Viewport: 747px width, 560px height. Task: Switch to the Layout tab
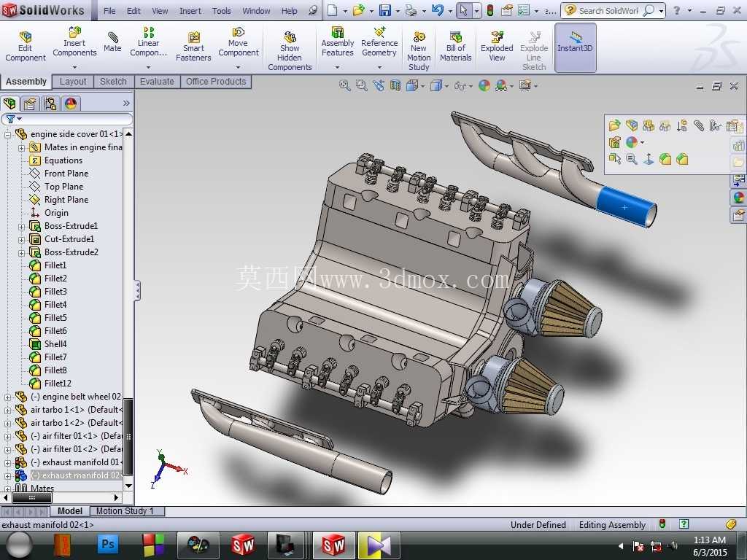[x=73, y=82]
